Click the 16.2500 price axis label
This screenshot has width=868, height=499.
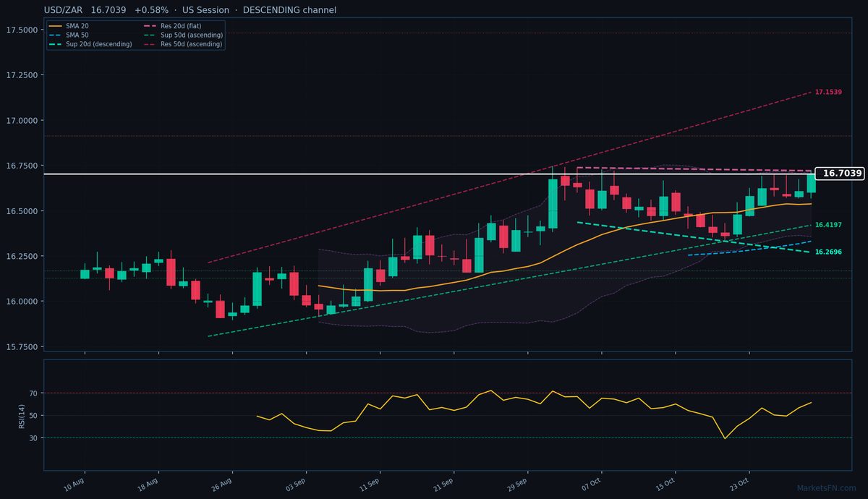22,256
